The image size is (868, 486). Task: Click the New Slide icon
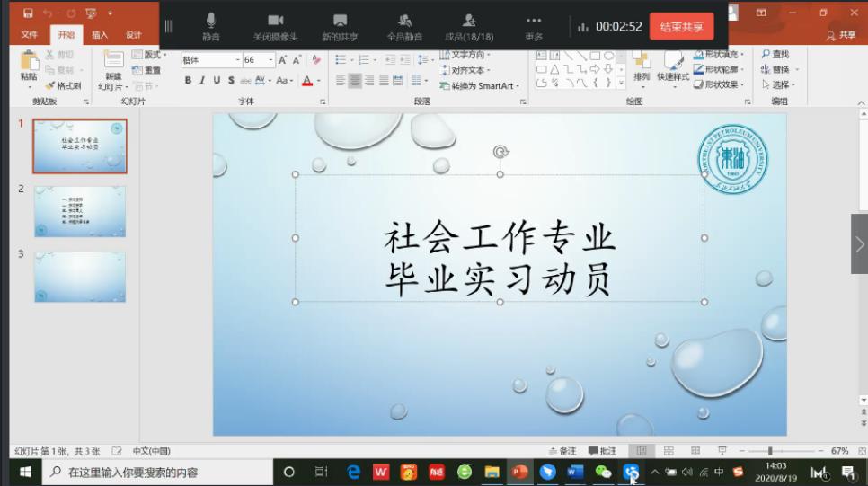tap(113, 65)
